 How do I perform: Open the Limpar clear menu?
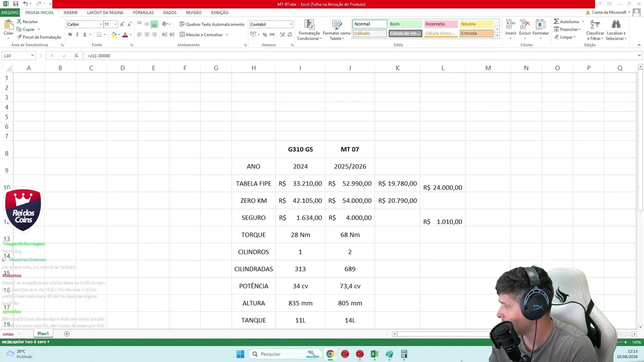coord(565,37)
